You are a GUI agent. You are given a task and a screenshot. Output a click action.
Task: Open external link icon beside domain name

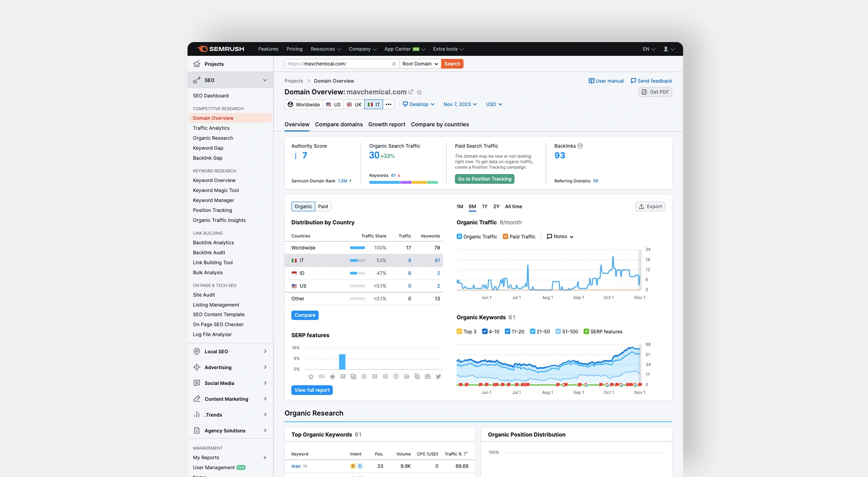coord(411,92)
